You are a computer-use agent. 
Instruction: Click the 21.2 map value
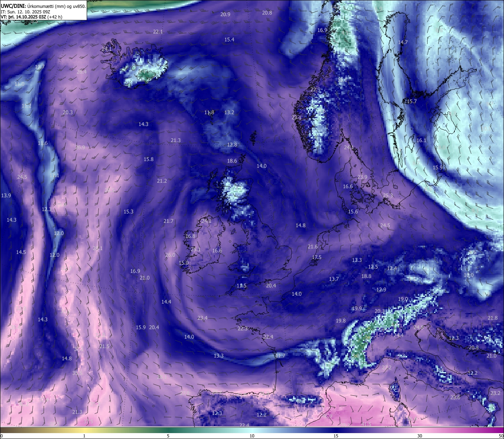point(162,181)
